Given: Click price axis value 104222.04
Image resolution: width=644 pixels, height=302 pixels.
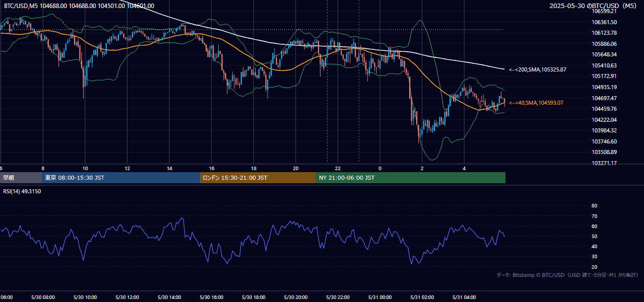Looking at the screenshot, I should pos(604,120).
